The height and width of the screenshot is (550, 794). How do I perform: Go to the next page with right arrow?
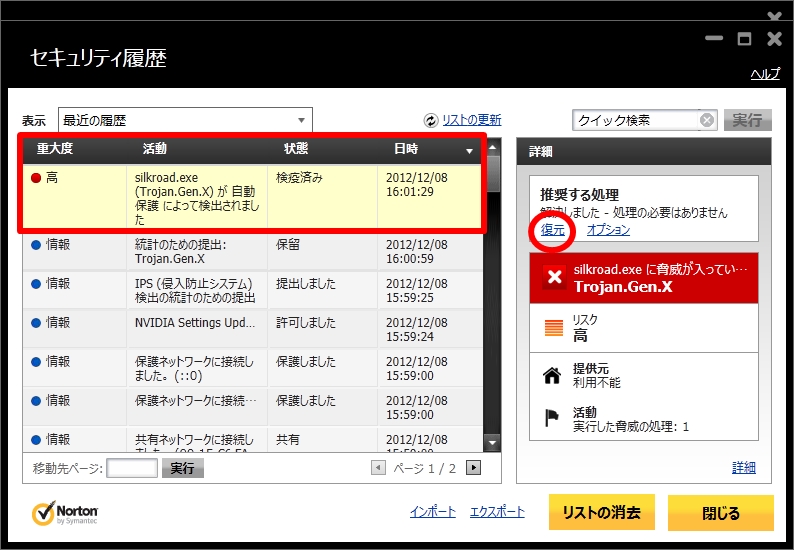coord(473,467)
